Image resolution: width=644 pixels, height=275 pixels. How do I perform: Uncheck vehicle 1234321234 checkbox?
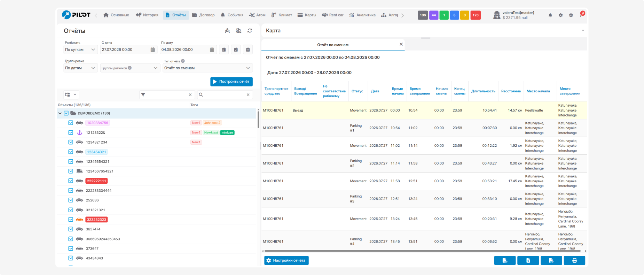click(71, 142)
